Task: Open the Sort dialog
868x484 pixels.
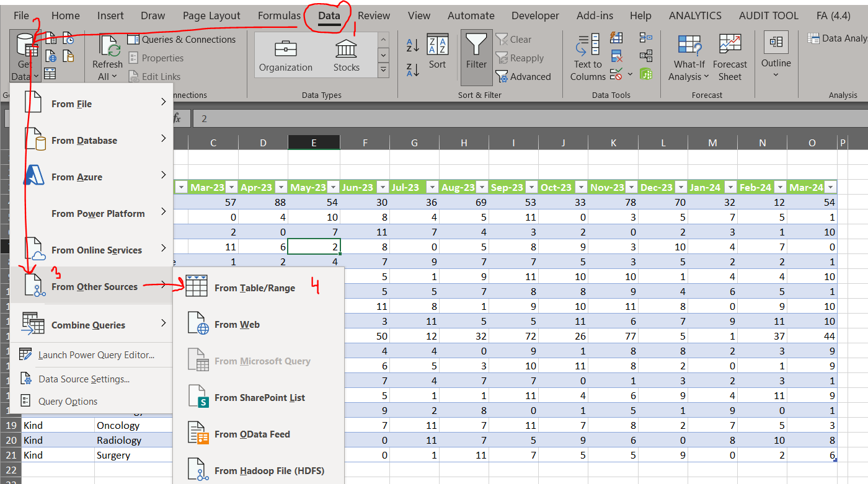Action: 437,51
